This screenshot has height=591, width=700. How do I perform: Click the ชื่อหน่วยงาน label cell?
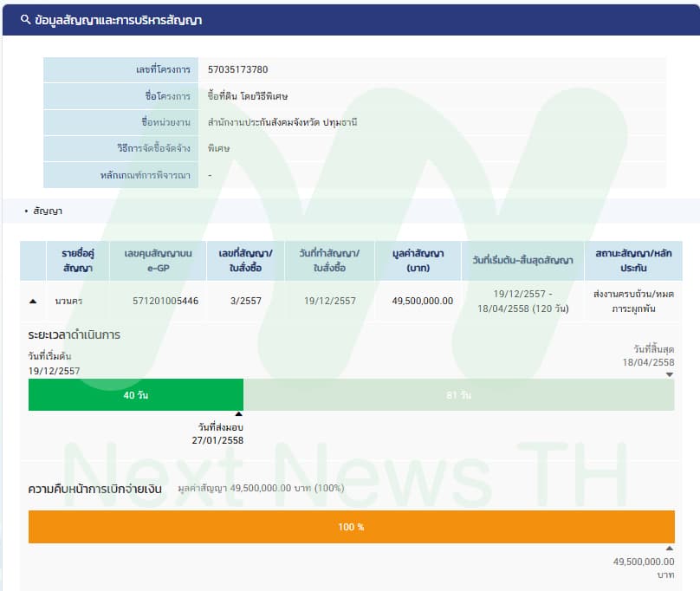coord(121,122)
